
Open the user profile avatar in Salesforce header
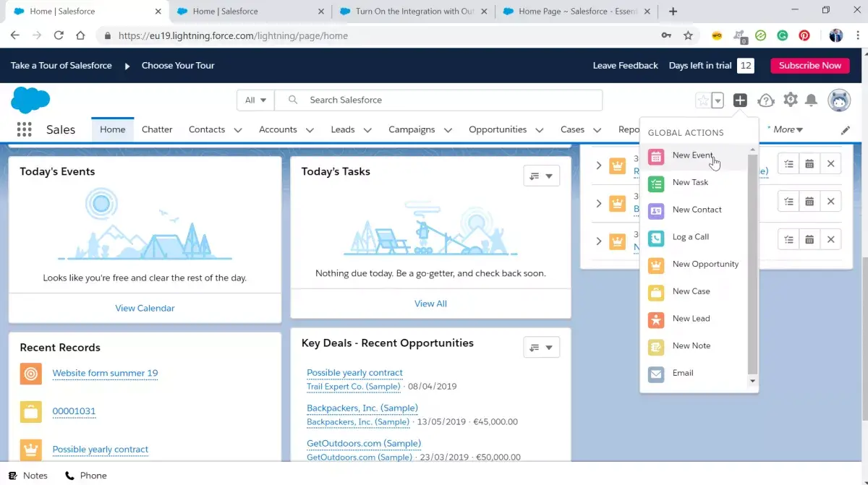[x=839, y=100]
